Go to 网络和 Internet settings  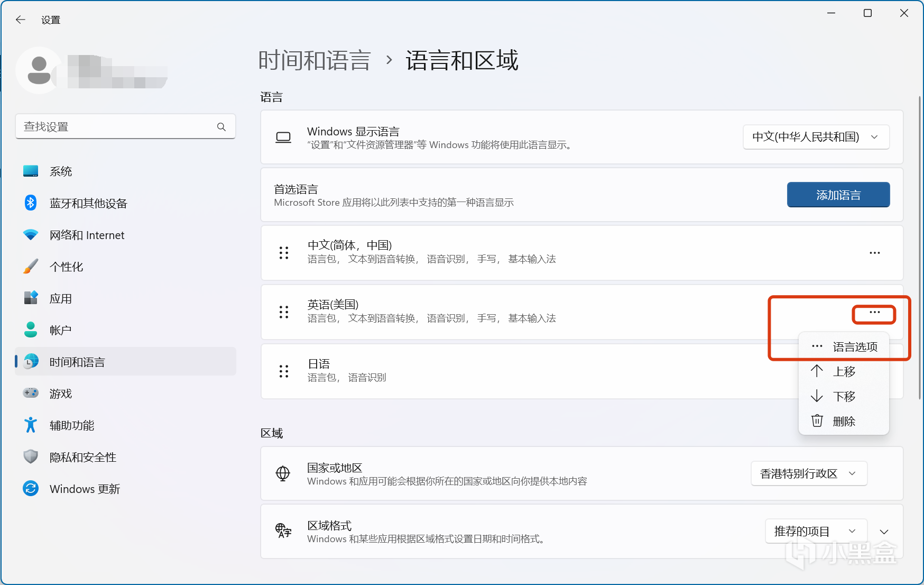[x=125, y=235]
